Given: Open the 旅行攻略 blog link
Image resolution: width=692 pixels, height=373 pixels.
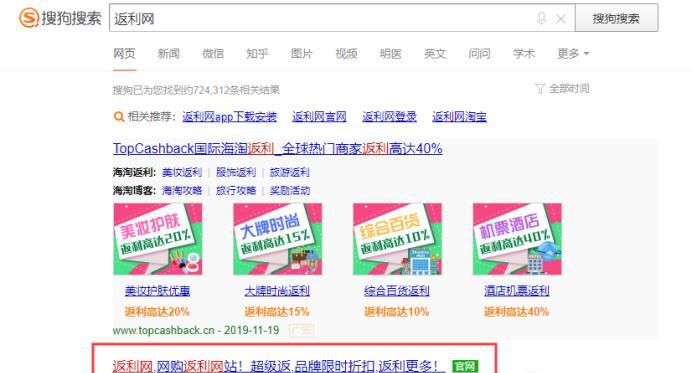Looking at the screenshot, I should coord(236,190).
